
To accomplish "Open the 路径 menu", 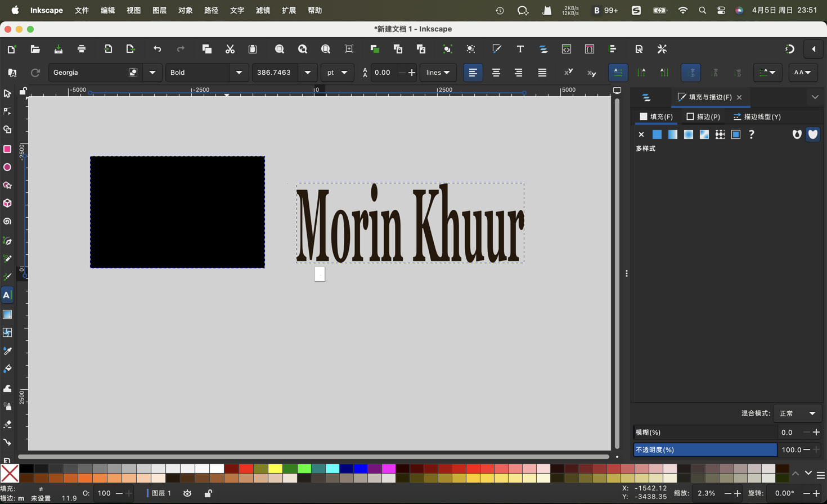I will coord(211,10).
